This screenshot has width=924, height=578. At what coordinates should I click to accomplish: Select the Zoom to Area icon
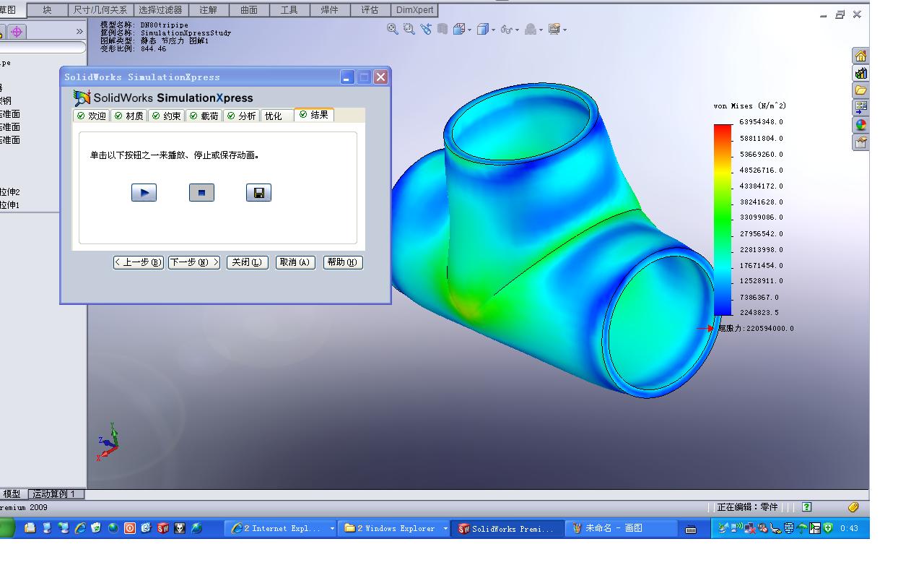pyautogui.click(x=409, y=29)
